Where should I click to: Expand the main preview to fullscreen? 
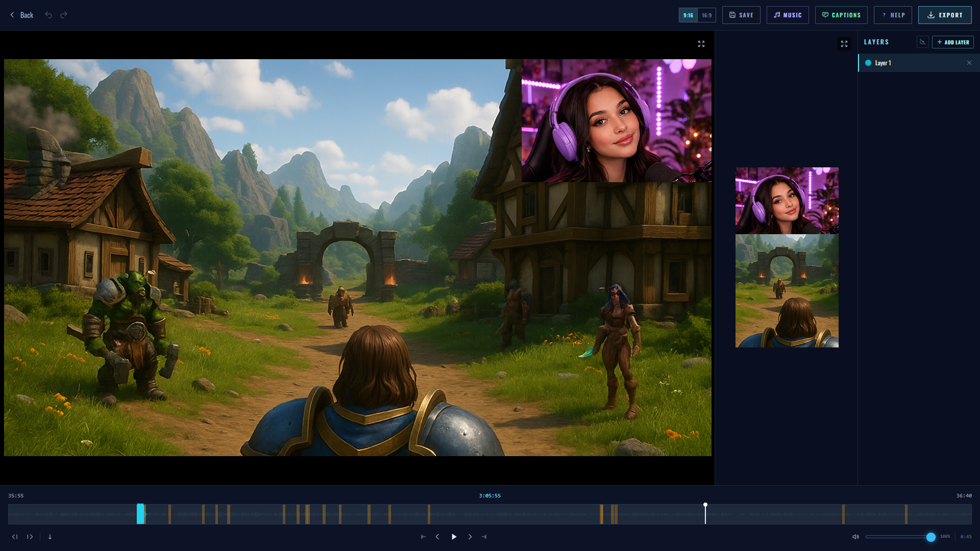[701, 43]
